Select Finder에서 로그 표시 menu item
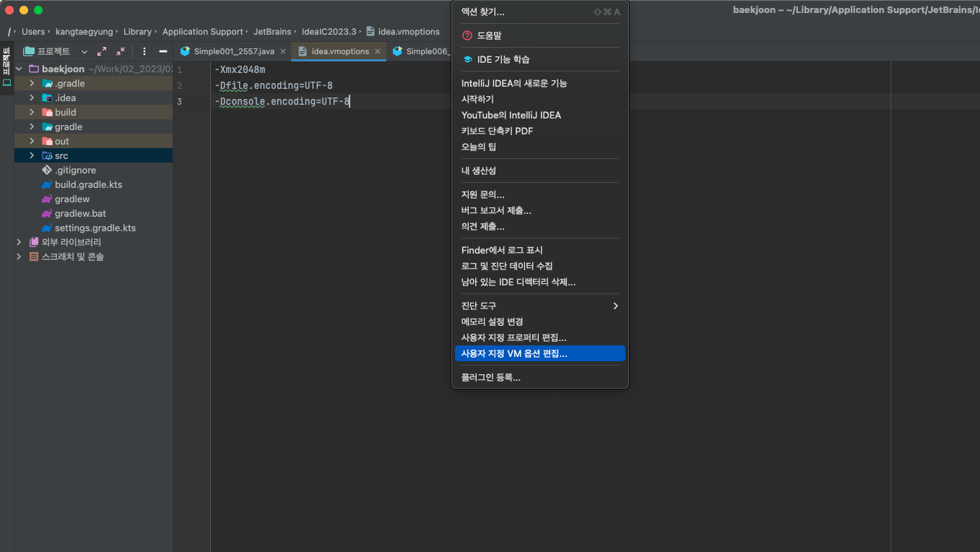The height and width of the screenshot is (552, 980). pyautogui.click(x=540, y=250)
